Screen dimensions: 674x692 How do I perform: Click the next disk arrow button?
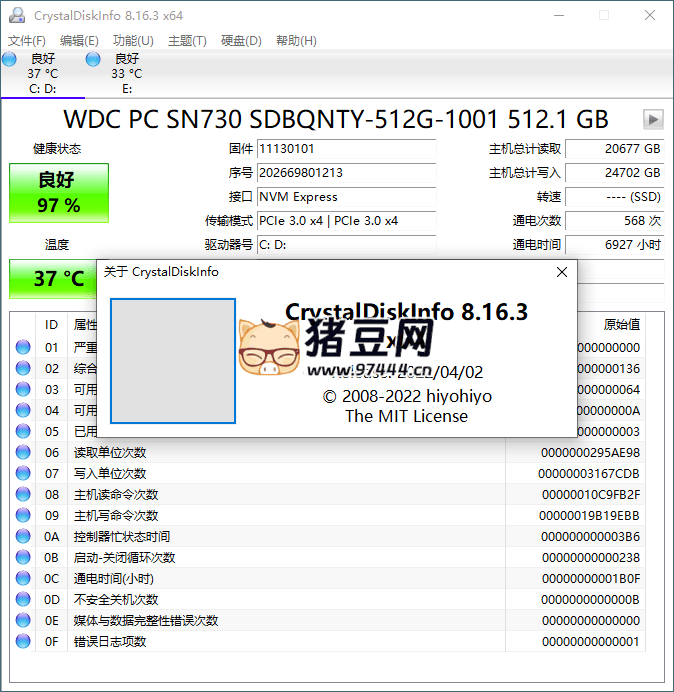click(x=653, y=119)
